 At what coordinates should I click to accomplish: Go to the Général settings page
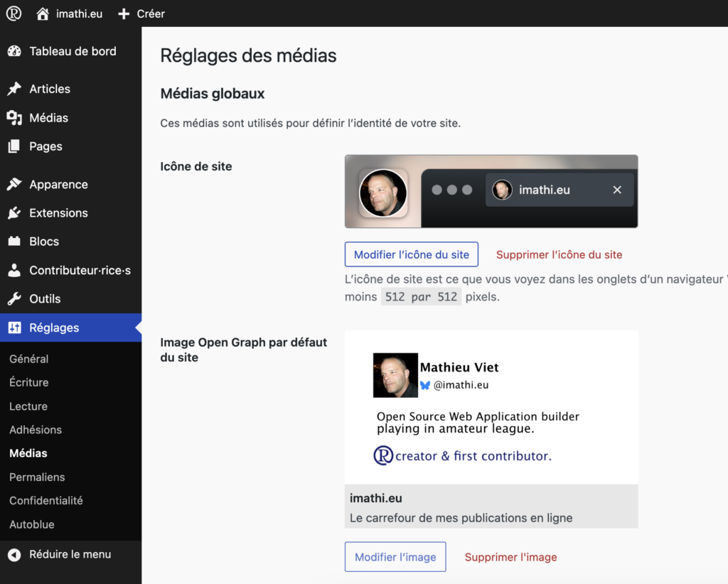pos(29,359)
